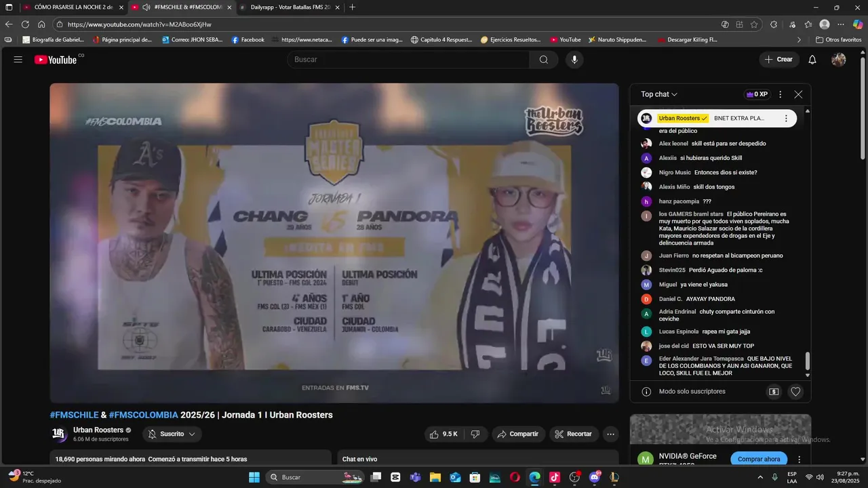Image resolution: width=868 pixels, height=488 pixels.
Task: Open the YouTube hamburger guide menu
Action: click(18, 60)
